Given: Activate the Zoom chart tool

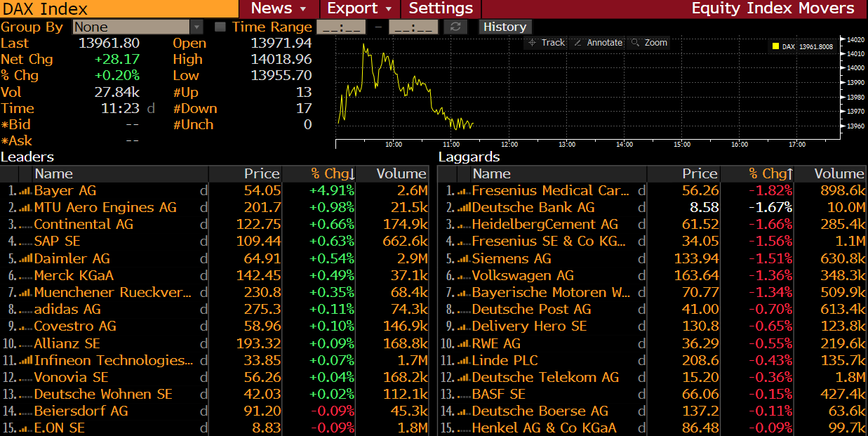Looking at the screenshot, I should 649,43.
